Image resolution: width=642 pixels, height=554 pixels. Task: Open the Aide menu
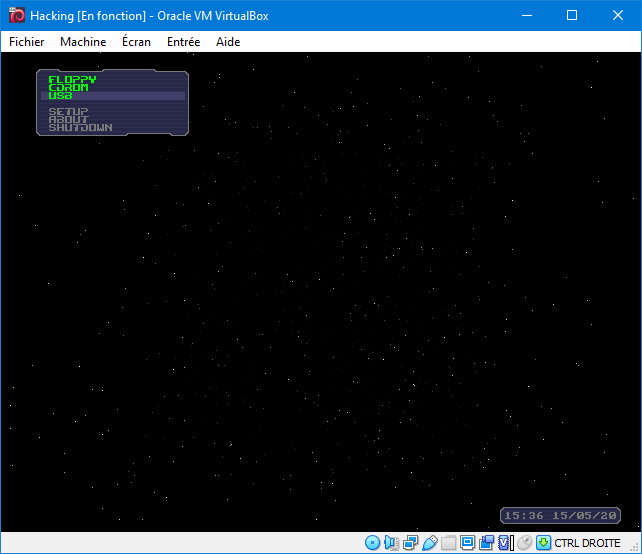(x=228, y=42)
